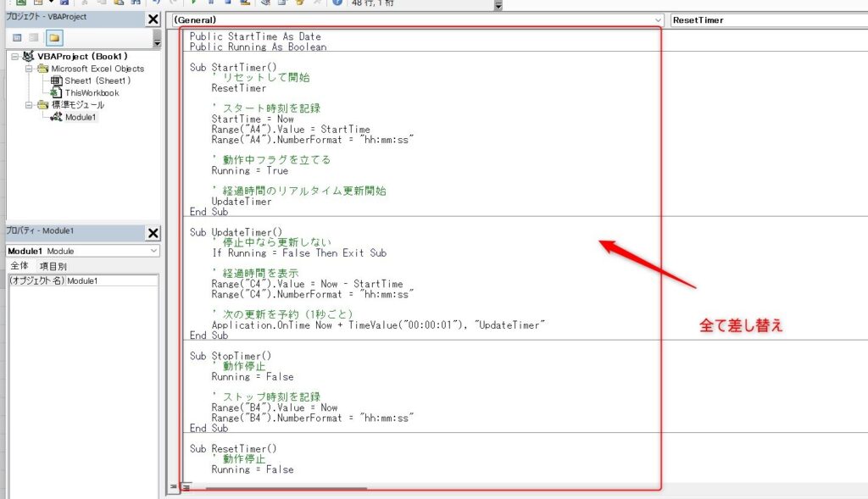Image resolution: width=868 pixels, height=499 pixels.
Task: Click the comment 'リセットして開始'
Action: click(x=261, y=77)
